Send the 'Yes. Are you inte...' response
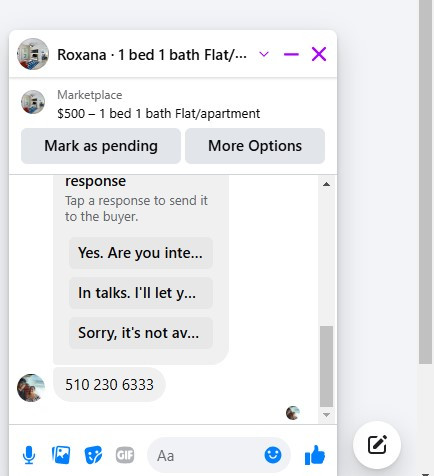The image size is (434, 476). (140, 253)
